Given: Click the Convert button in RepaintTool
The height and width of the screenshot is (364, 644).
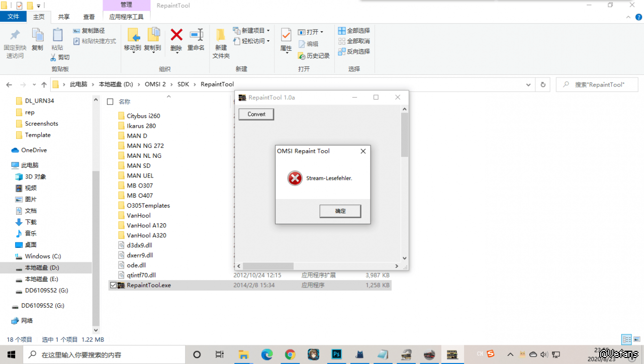Looking at the screenshot, I should [x=256, y=114].
